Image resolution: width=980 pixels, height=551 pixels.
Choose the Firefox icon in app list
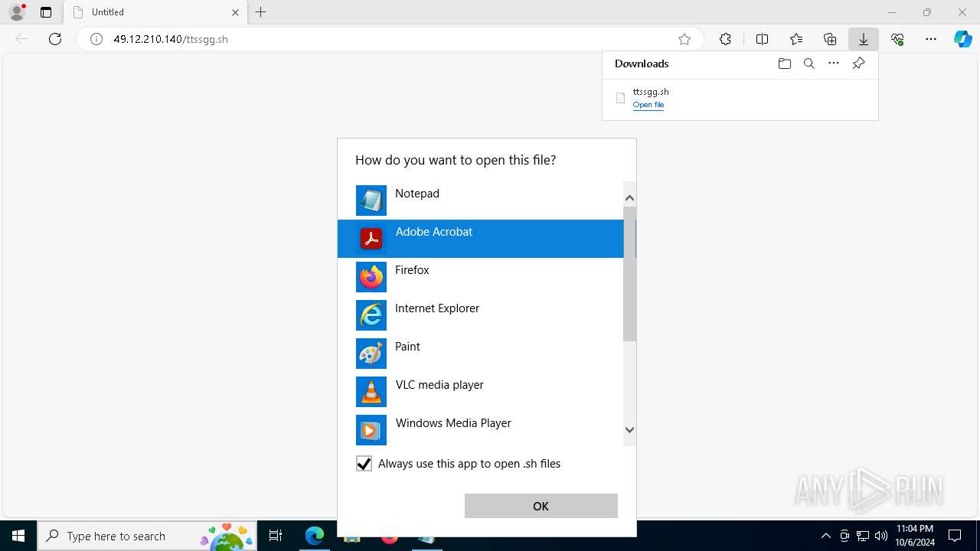[371, 277]
